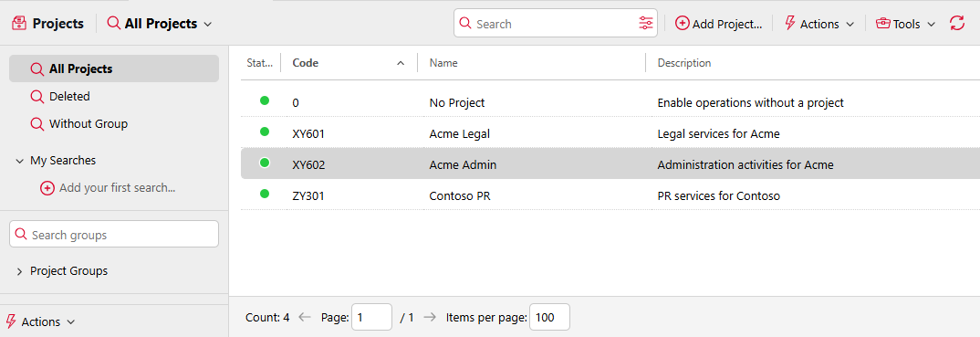Click 'PR services for Contoso' description
This screenshot has width=980, height=337.
(719, 196)
